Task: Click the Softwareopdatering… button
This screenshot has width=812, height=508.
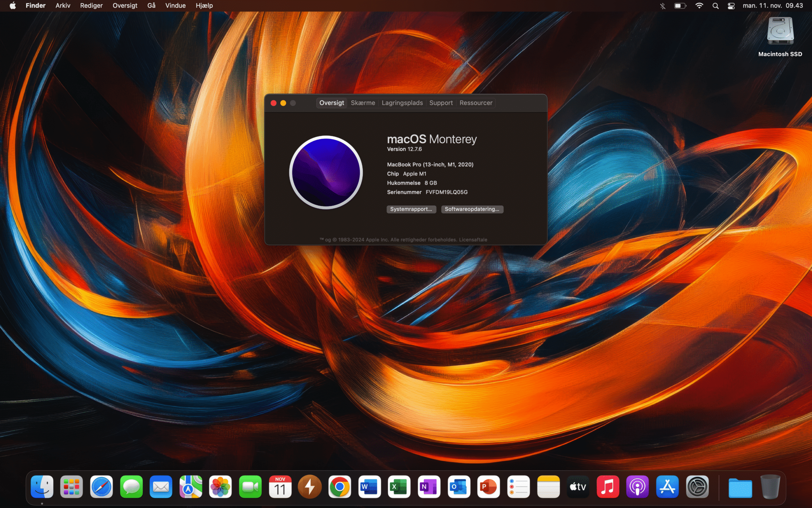Action: tap(472, 209)
